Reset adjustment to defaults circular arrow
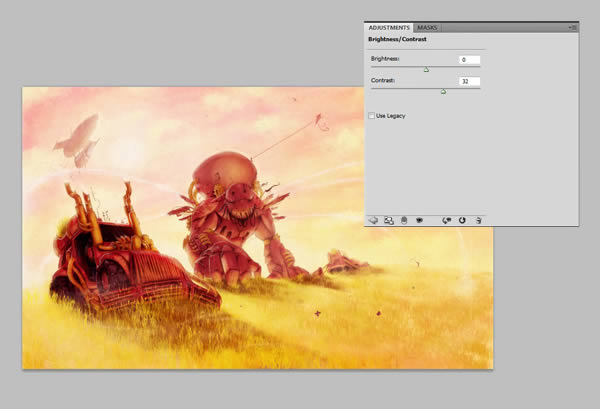The width and height of the screenshot is (600, 409). point(462,220)
